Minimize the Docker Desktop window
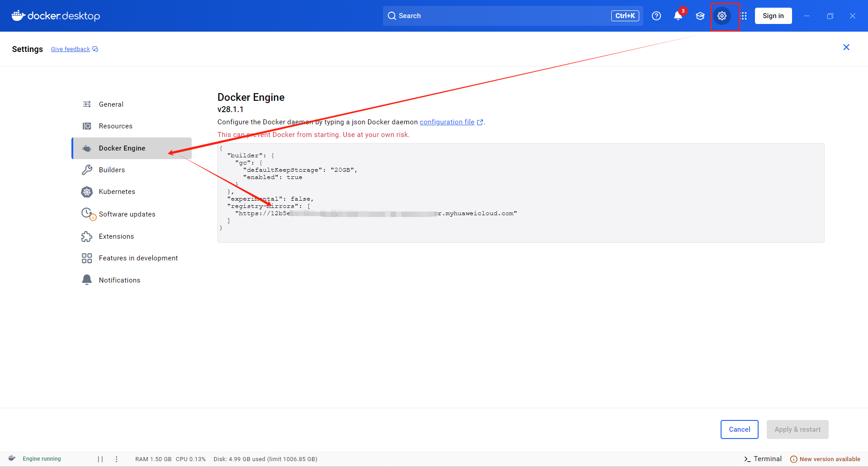This screenshot has height=467, width=868. point(807,16)
